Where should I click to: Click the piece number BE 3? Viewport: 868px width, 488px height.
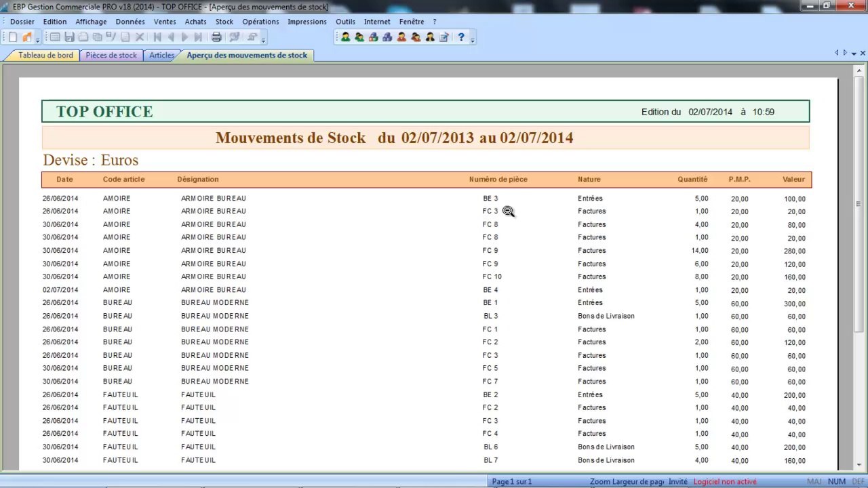[490, 199]
